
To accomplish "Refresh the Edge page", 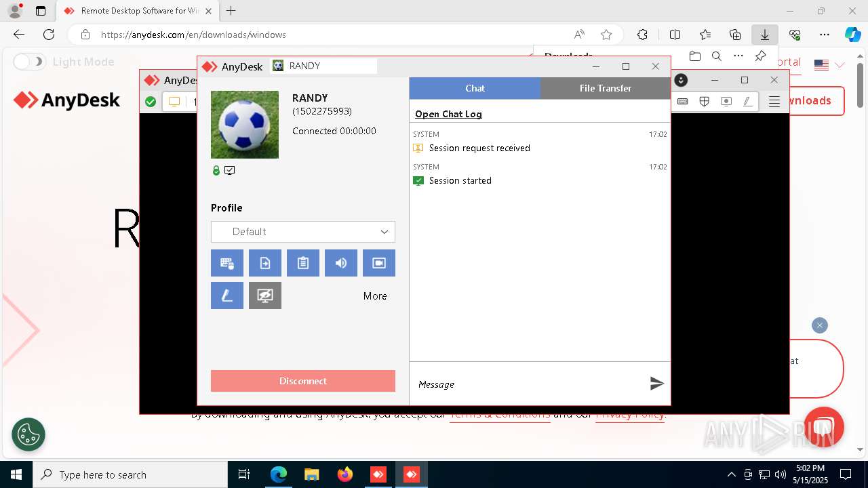I will 49,35.
